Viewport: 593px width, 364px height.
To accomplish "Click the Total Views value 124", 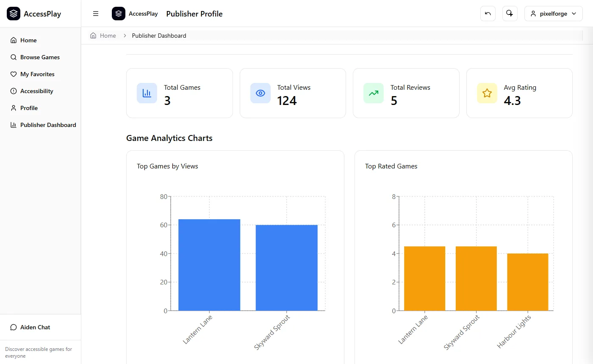I will pos(287,101).
